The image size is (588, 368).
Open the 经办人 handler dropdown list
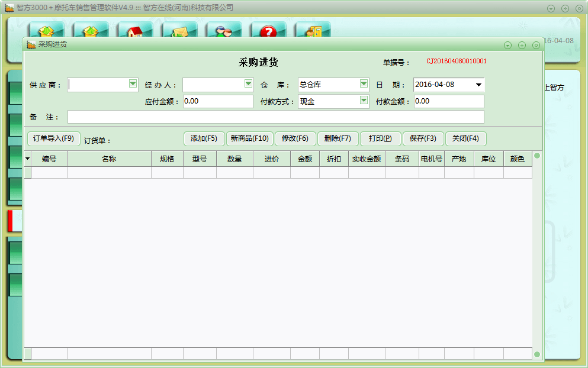click(x=249, y=85)
